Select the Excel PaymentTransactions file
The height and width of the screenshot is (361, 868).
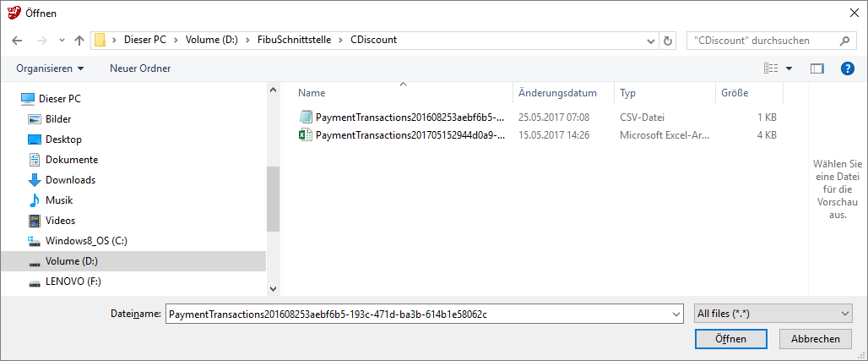410,135
